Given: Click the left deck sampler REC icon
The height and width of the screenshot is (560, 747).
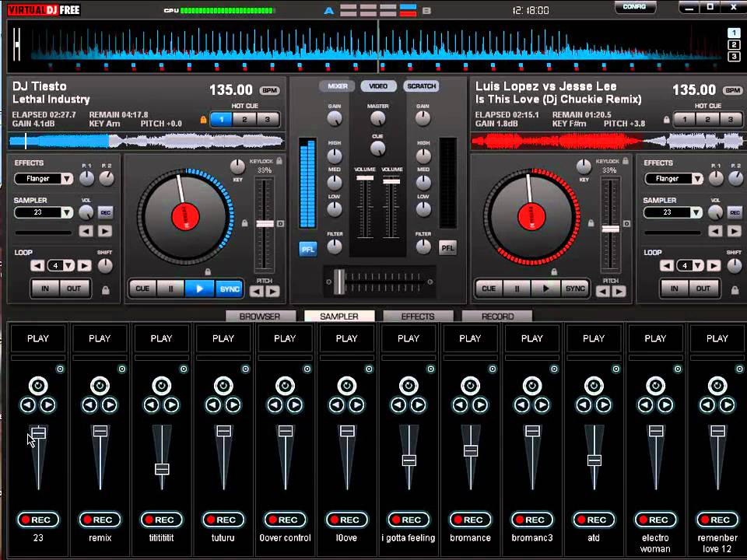Looking at the screenshot, I should point(106,213).
